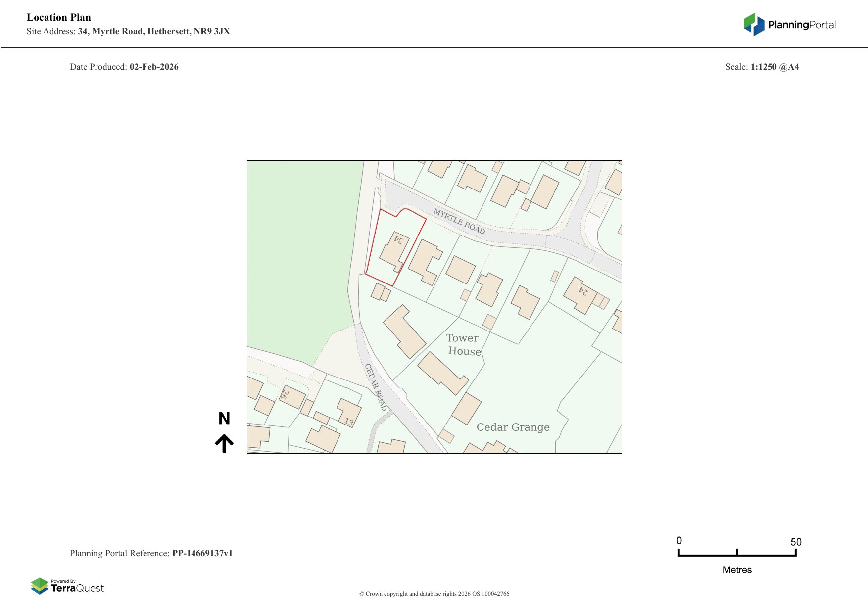Viewport: 868px width, 614px height.
Task: Click the north arrow symbol
Action: [x=224, y=443]
